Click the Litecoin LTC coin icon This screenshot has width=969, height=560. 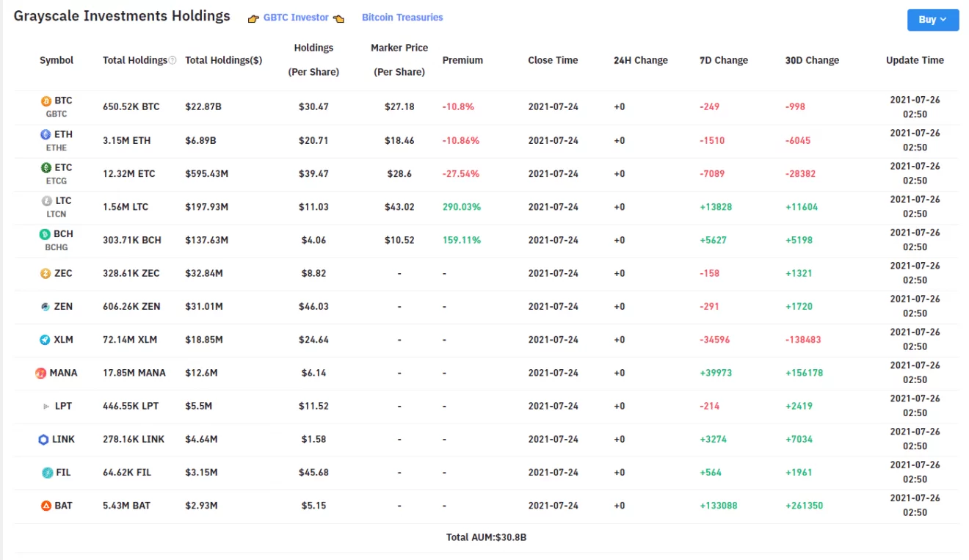(x=46, y=201)
